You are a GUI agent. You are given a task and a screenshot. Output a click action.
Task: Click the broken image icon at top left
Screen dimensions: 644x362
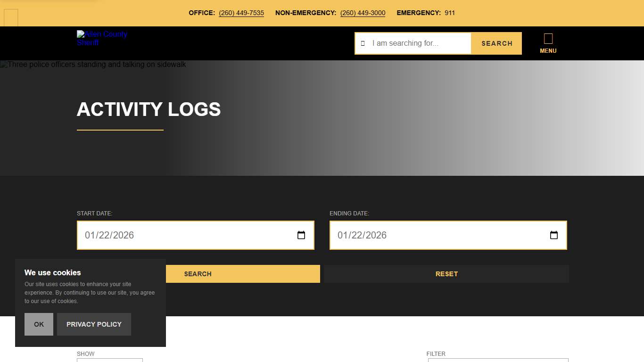[x=10, y=17]
